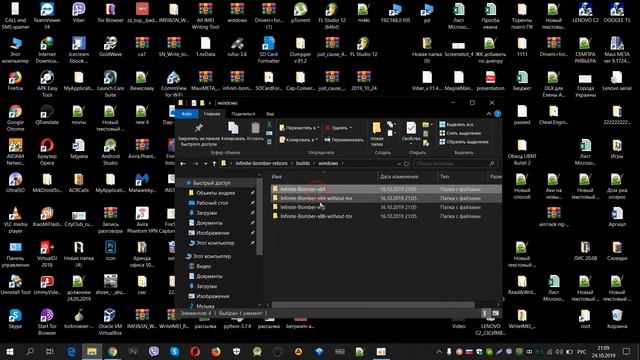Open the recent locations arrow beside Forward
The width and height of the screenshot is (640, 360).
205,164
